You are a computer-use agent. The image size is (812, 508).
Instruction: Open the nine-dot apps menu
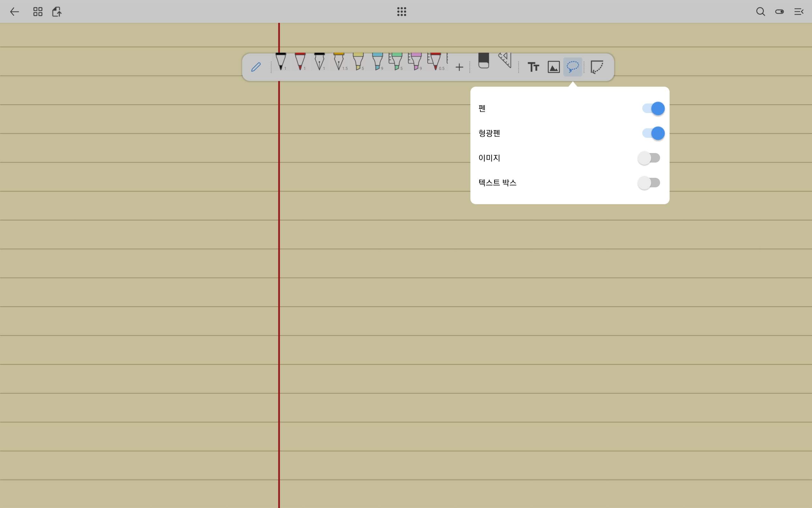tap(402, 12)
